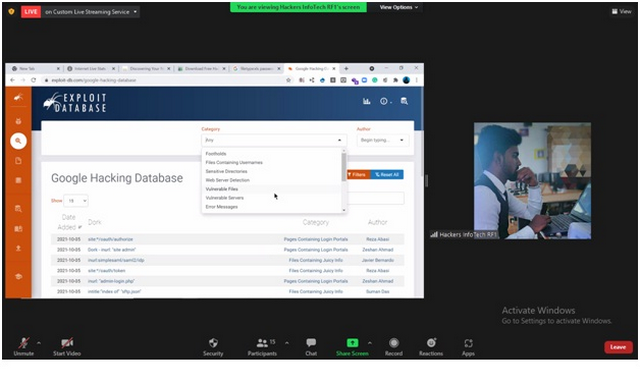Viewport: 640px width, 382px height.
Task: Click the orange Filters button
Action: pyautogui.click(x=358, y=175)
